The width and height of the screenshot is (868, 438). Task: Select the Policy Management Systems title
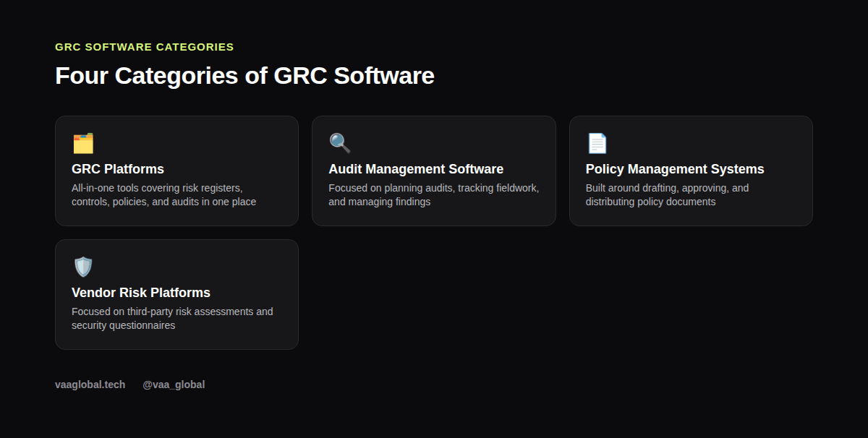coord(675,169)
